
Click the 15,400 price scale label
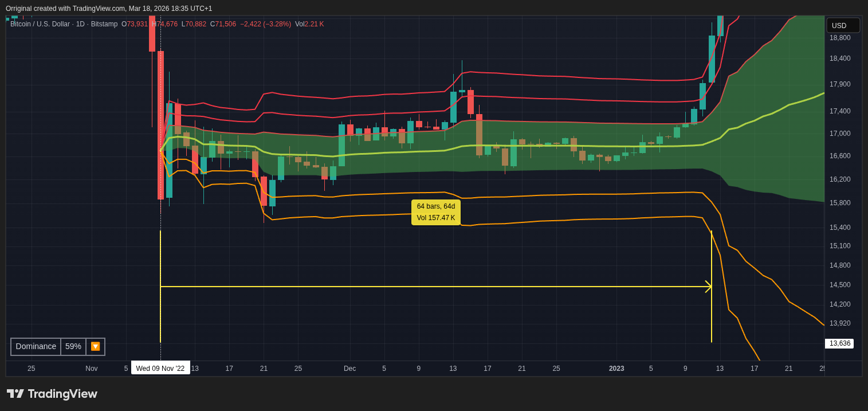pyautogui.click(x=840, y=228)
